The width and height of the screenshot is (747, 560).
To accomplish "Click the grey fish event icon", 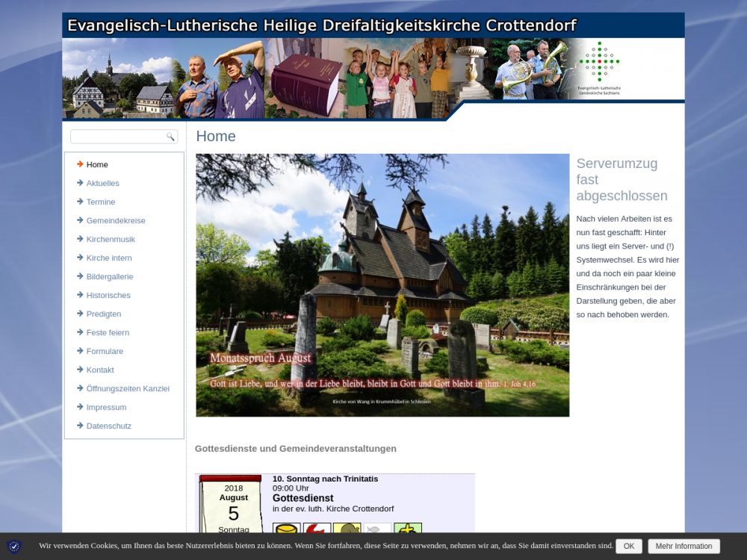I will [x=377, y=529].
